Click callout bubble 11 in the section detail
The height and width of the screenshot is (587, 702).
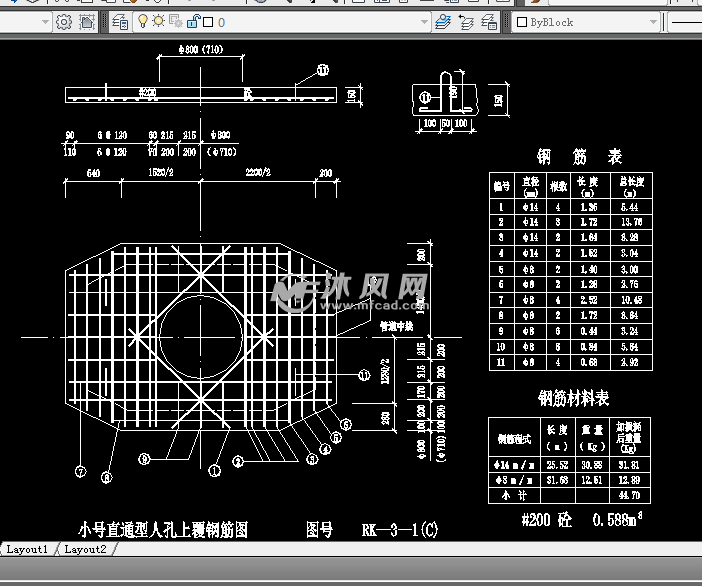424,98
